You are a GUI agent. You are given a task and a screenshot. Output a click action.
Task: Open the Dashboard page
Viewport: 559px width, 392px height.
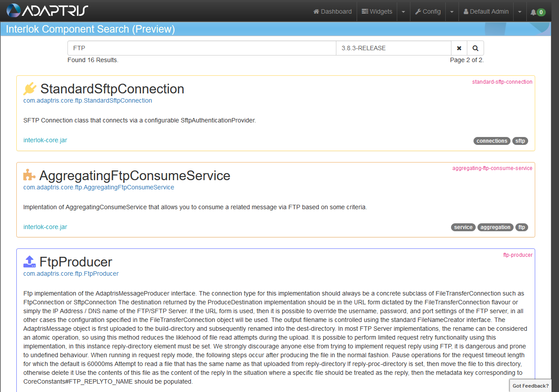tap(332, 11)
